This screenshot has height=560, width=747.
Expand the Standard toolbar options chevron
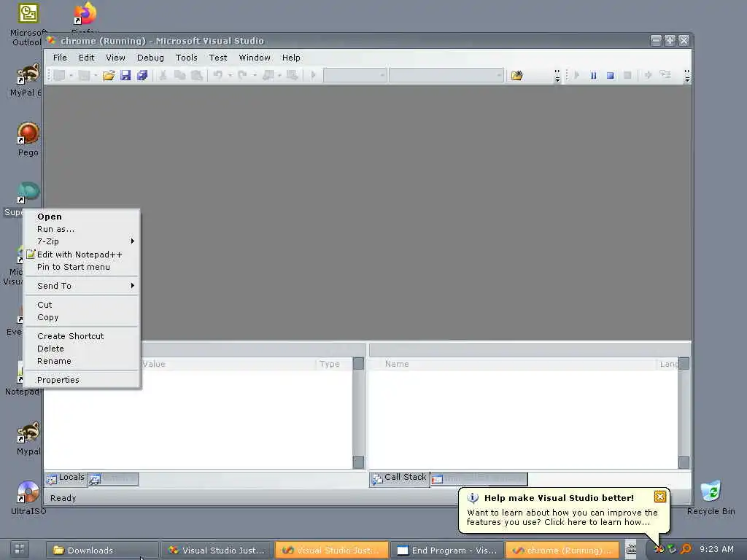click(557, 76)
